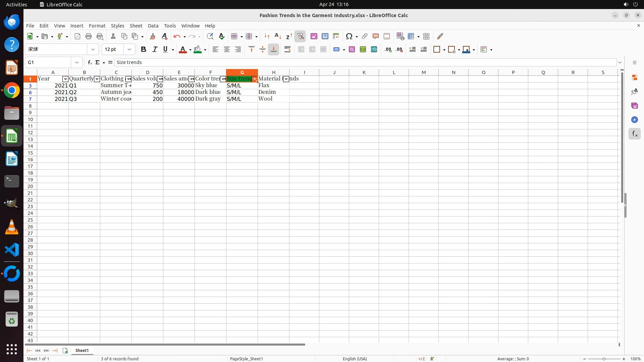The height and width of the screenshot is (362, 644).
Task: Click the column G header
Action: (242, 72)
